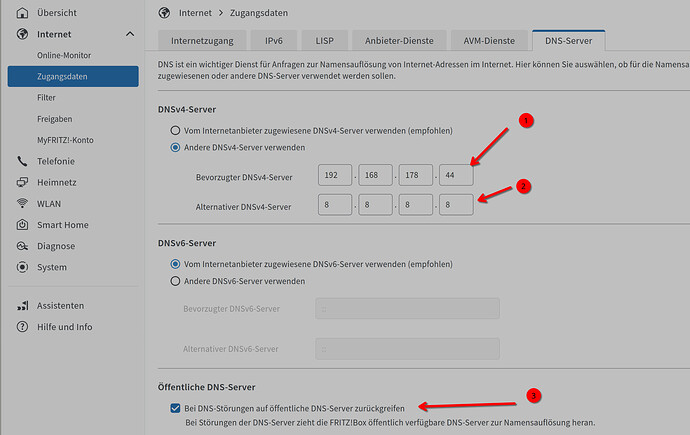690x435 pixels.
Task: Open Hilfe und Info
Action: [65, 327]
